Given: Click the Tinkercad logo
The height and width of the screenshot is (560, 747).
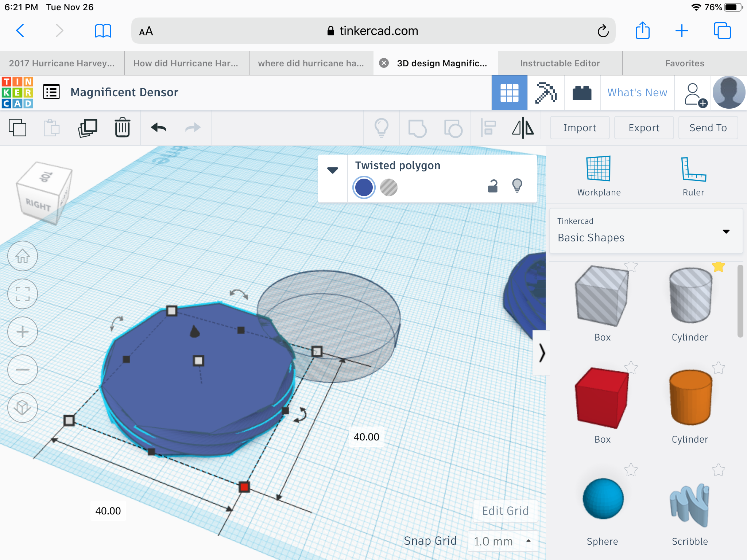Looking at the screenshot, I should click(18, 93).
